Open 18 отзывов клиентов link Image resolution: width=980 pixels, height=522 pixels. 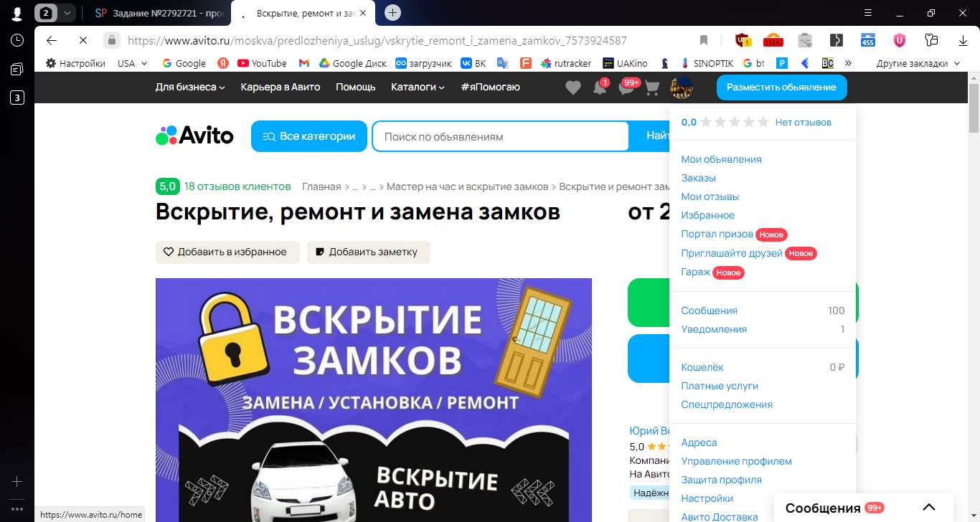pos(237,186)
